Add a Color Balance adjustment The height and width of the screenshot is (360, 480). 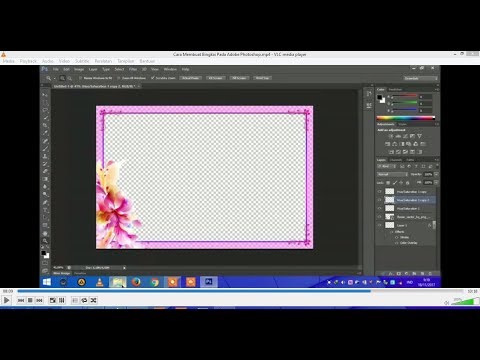click(394, 144)
